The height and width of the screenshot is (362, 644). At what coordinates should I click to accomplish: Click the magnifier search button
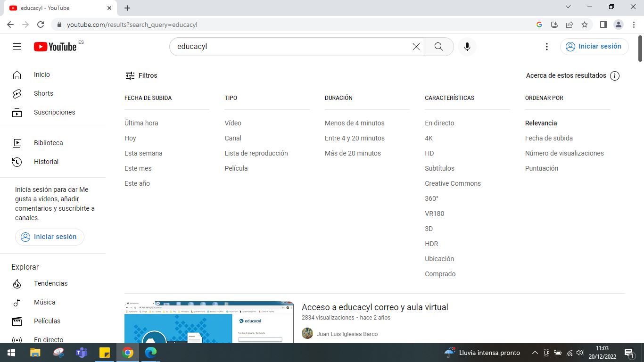(x=439, y=47)
